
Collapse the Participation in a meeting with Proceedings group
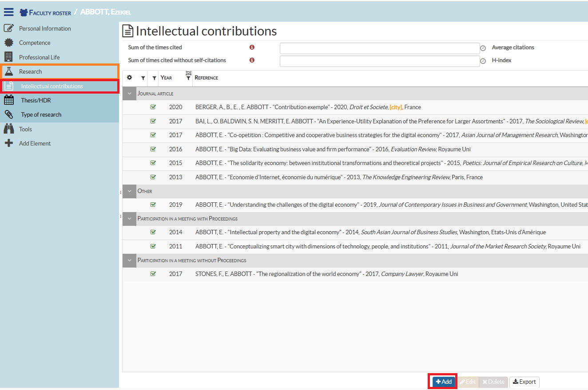pos(129,218)
